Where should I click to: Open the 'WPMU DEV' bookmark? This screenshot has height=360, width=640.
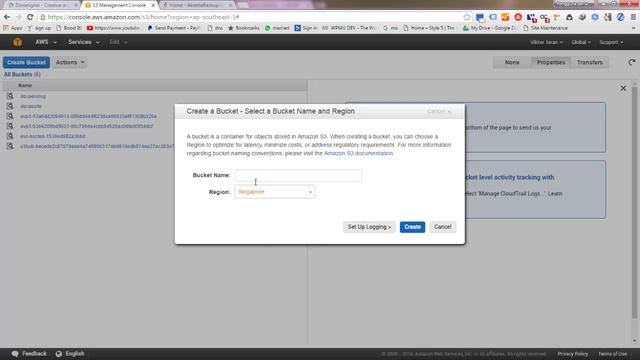[x=349, y=28]
